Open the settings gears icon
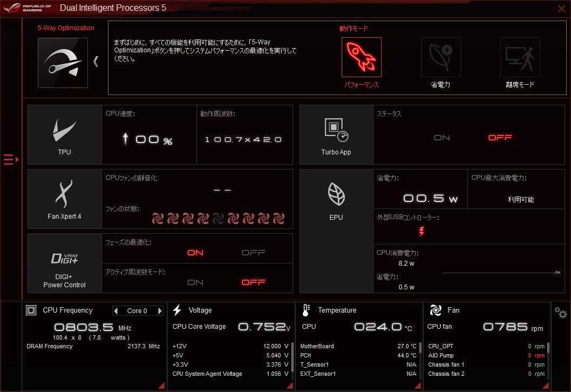The width and height of the screenshot is (571, 392). coord(560,313)
